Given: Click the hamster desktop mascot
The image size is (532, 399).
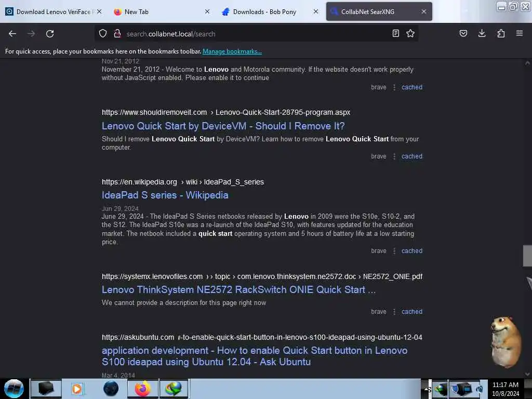Looking at the screenshot, I should coord(506,342).
